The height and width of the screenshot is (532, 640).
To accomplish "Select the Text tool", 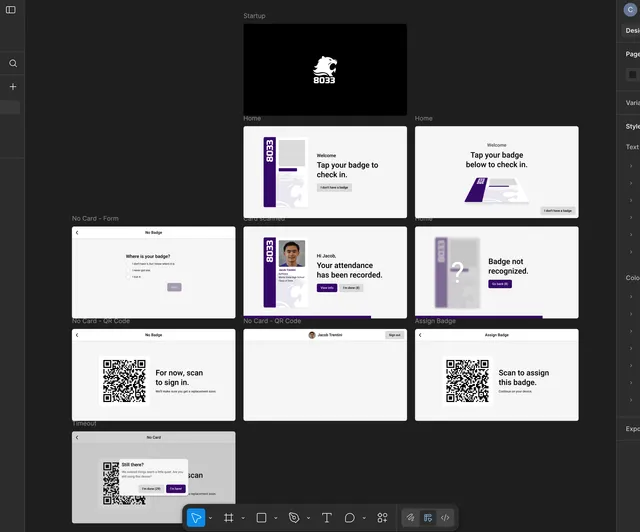I will [x=327, y=518].
